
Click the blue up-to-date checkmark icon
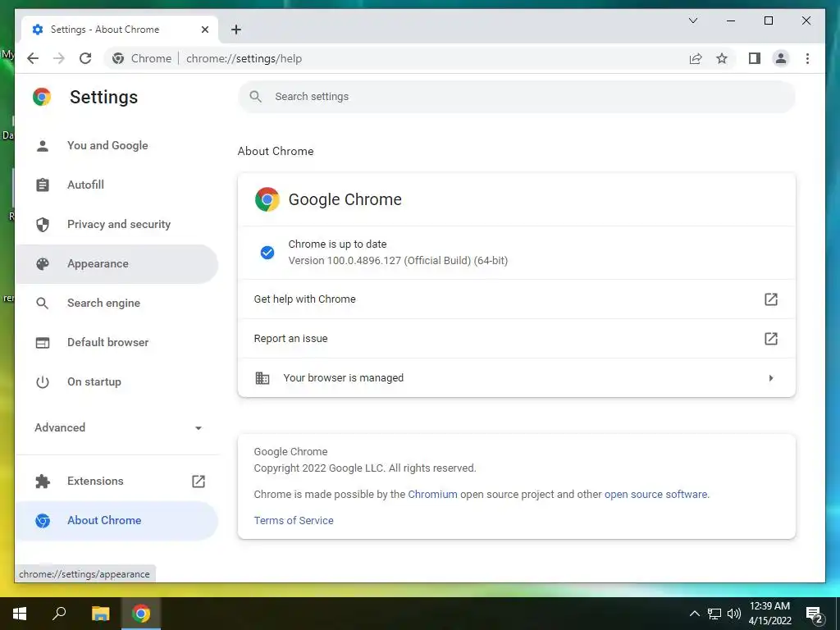[x=267, y=253]
